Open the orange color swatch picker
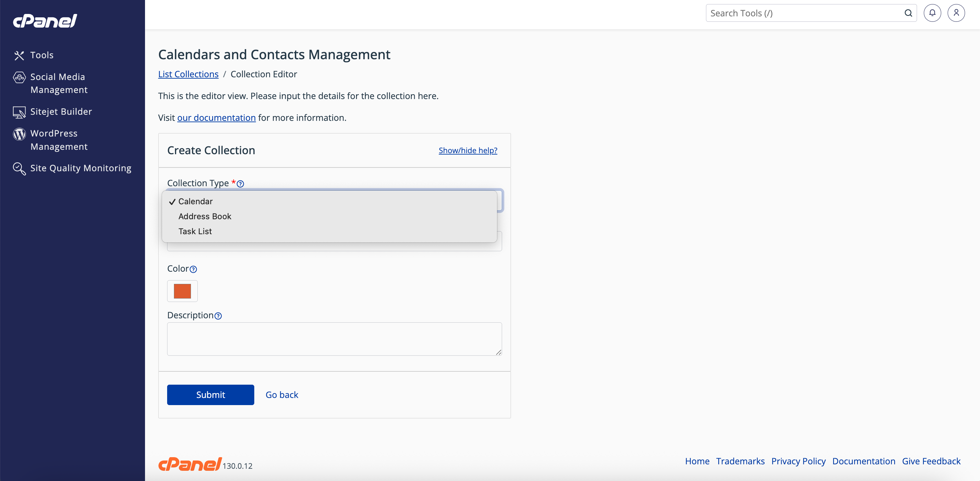The image size is (980, 481). pos(182,291)
